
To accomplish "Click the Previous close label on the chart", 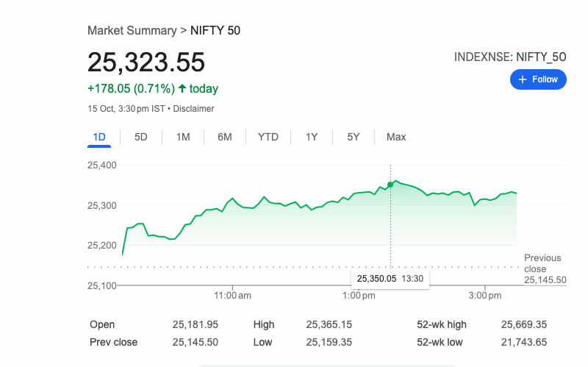I will click(542, 263).
